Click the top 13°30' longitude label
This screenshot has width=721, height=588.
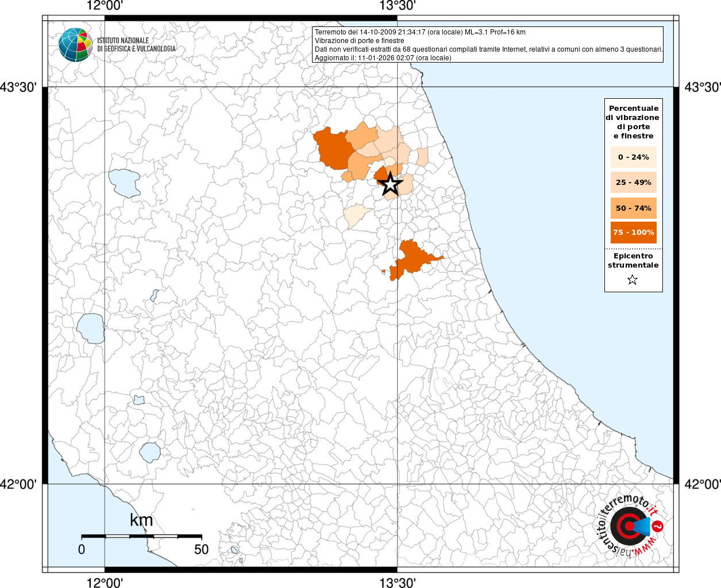pos(397,6)
